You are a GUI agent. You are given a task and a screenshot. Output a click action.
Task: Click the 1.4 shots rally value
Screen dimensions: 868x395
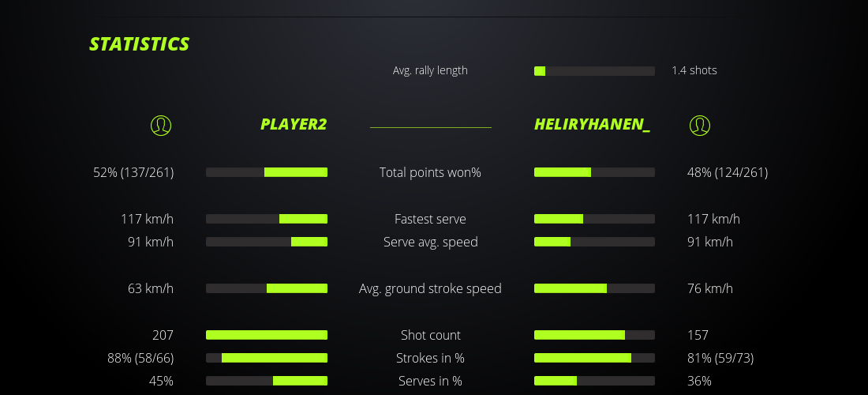click(694, 70)
